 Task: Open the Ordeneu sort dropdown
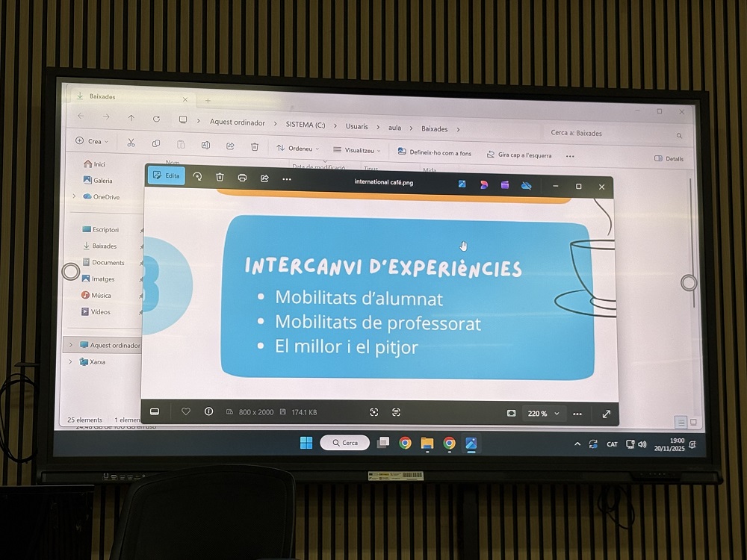(x=297, y=149)
